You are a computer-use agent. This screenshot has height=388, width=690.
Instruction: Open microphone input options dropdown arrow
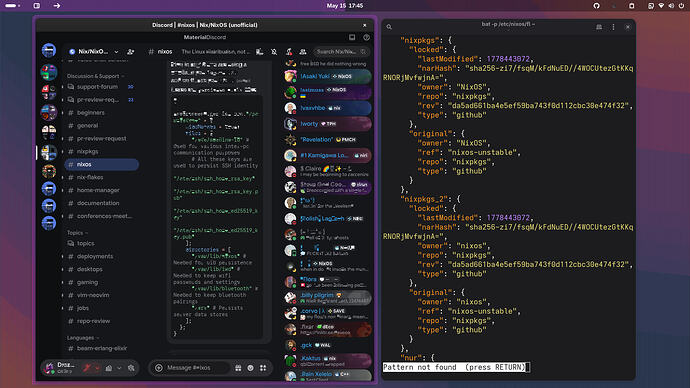coord(97,368)
